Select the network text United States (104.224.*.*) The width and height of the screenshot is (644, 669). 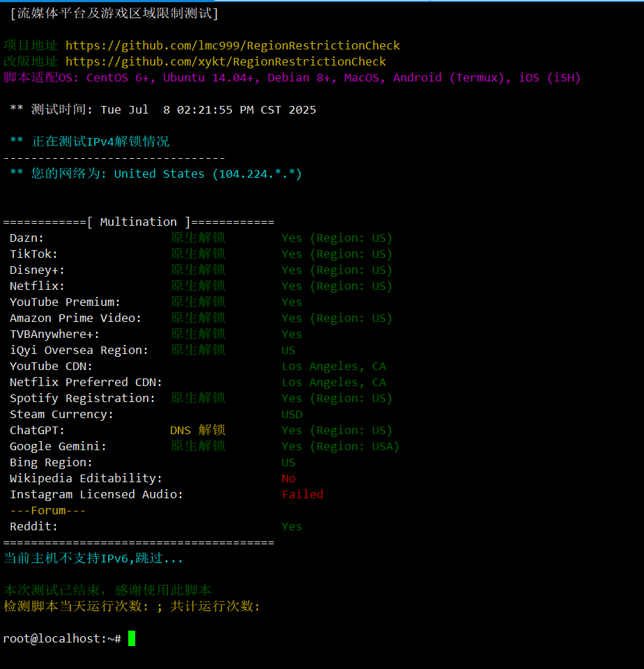coord(208,174)
